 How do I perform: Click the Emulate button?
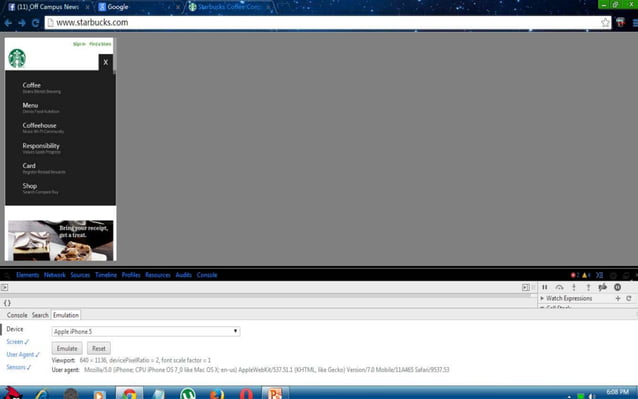[67, 349]
